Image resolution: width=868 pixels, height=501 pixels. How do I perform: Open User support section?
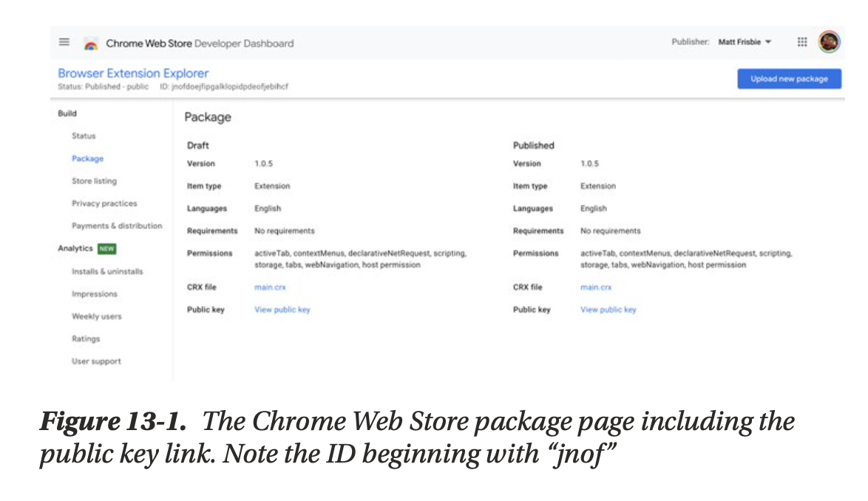[x=96, y=361]
